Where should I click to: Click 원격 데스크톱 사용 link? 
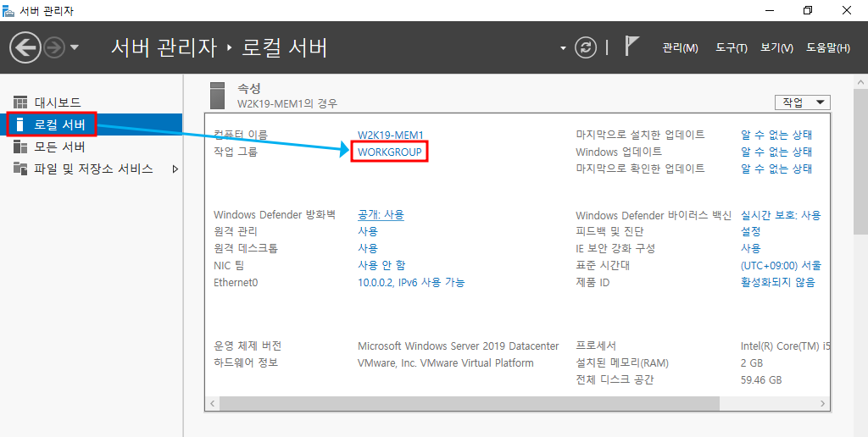(x=368, y=248)
